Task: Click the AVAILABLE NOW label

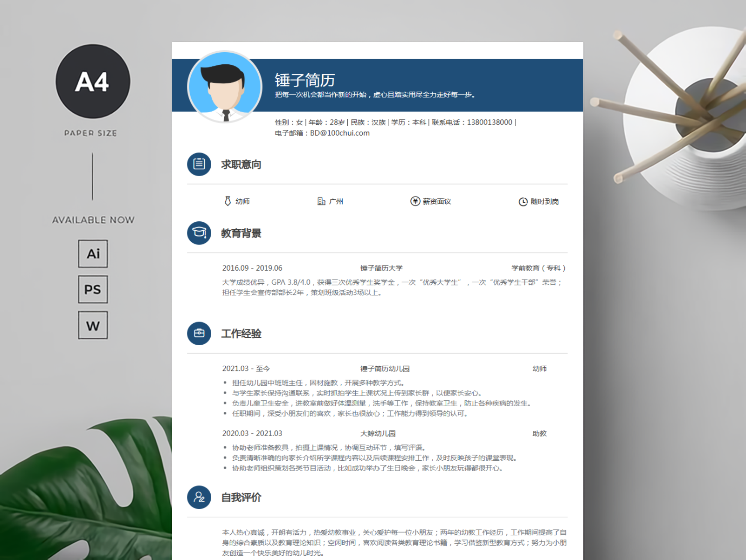Action: 93,220
